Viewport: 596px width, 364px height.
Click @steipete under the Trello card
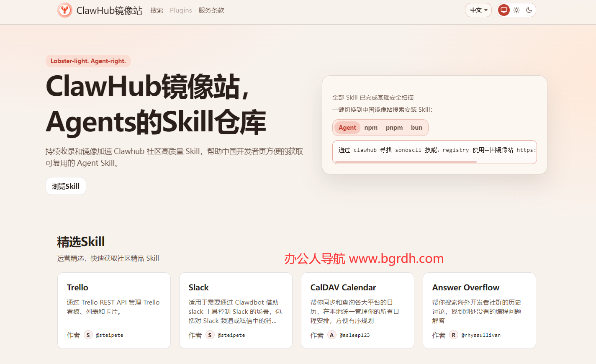click(x=109, y=335)
